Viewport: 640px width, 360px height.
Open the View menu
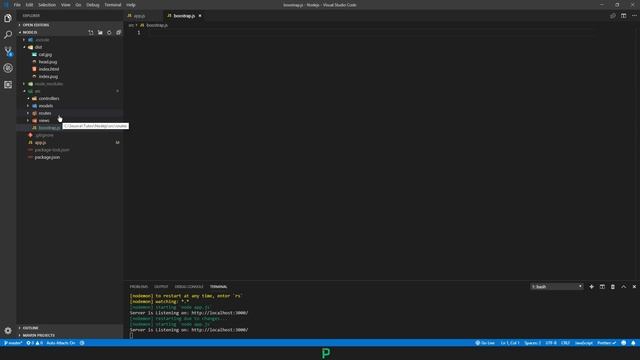65,5
